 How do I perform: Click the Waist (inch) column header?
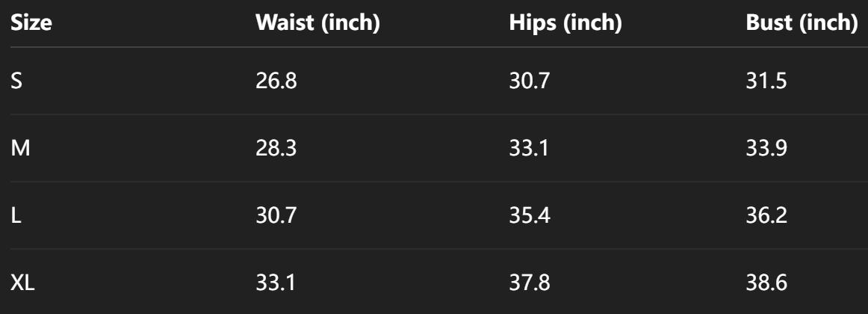318,23
